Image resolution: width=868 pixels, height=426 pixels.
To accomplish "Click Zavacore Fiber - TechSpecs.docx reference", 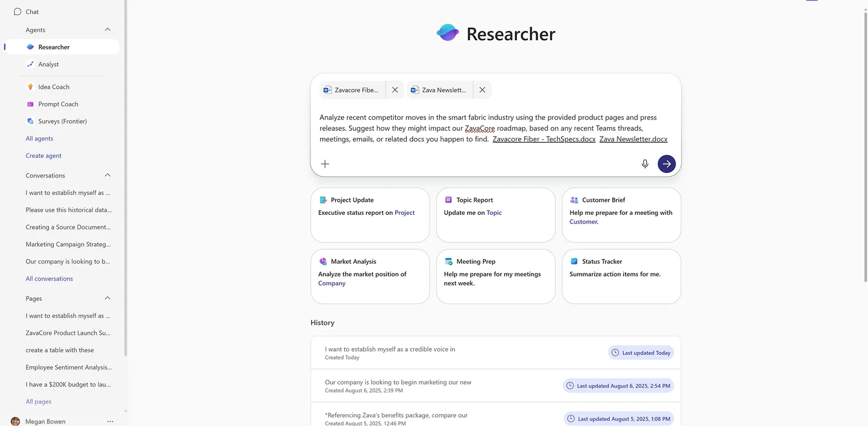I will [x=544, y=139].
